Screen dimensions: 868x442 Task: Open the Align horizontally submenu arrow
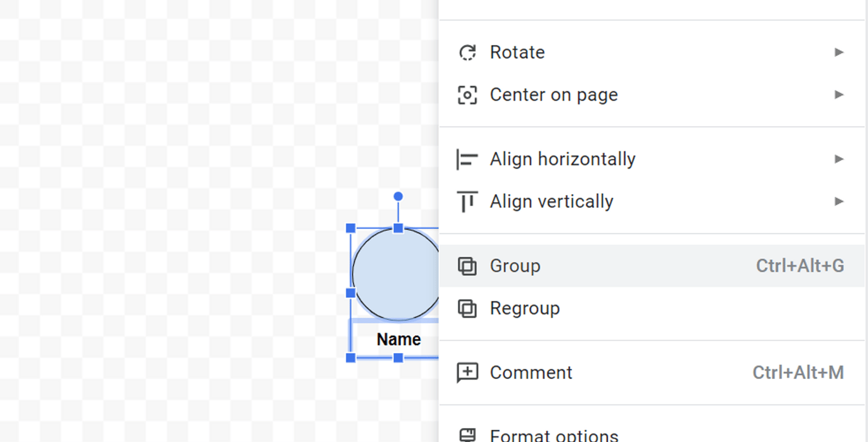tap(839, 159)
